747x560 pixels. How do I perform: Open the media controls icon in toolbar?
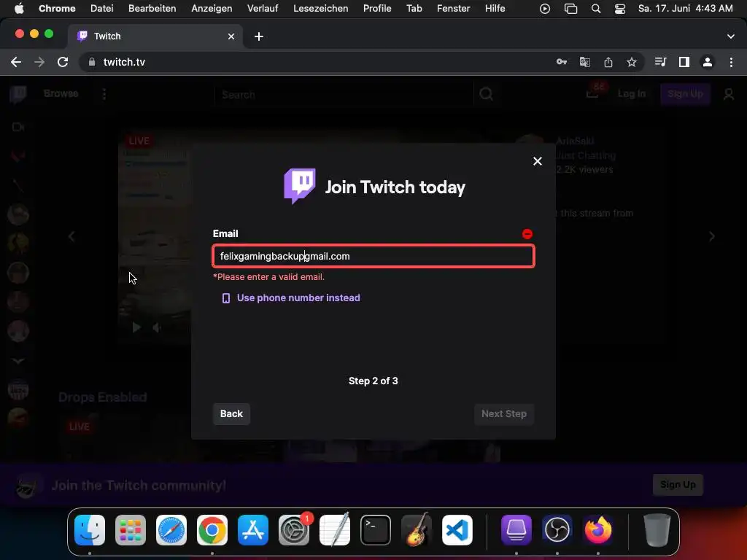point(660,62)
